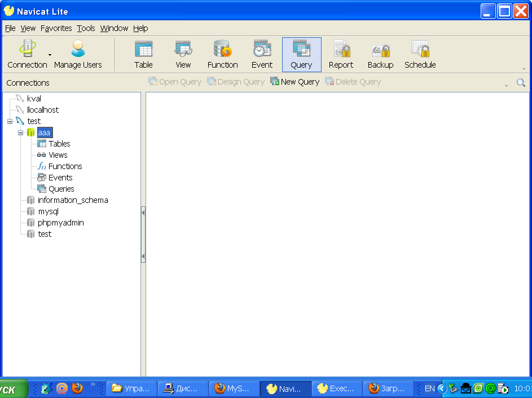Click Delete Query button
This screenshot has width=532, height=398.
click(353, 82)
